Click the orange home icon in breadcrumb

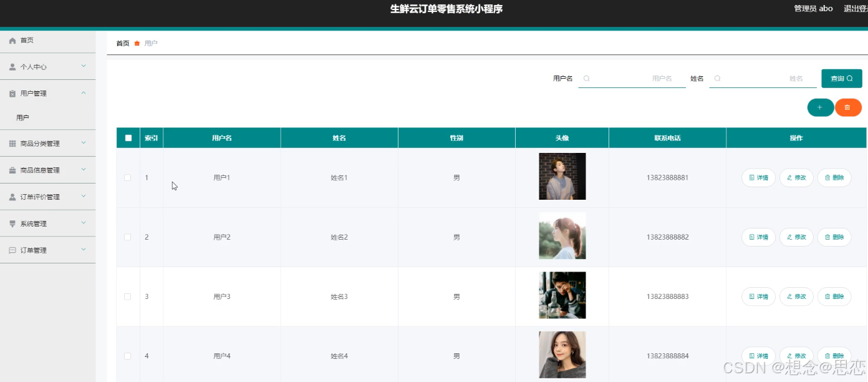pyautogui.click(x=137, y=44)
